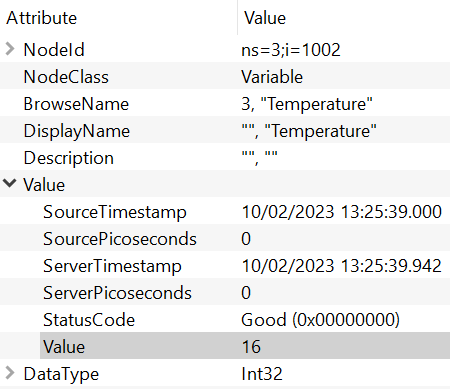Select the ServerTimestamp row
This screenshot has height=389, width=450.
coord(225,266)
